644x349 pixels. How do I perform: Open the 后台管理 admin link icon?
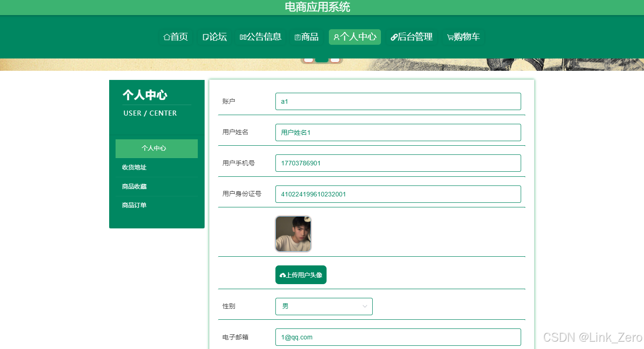pyautogui.click(x=394, y=37)
